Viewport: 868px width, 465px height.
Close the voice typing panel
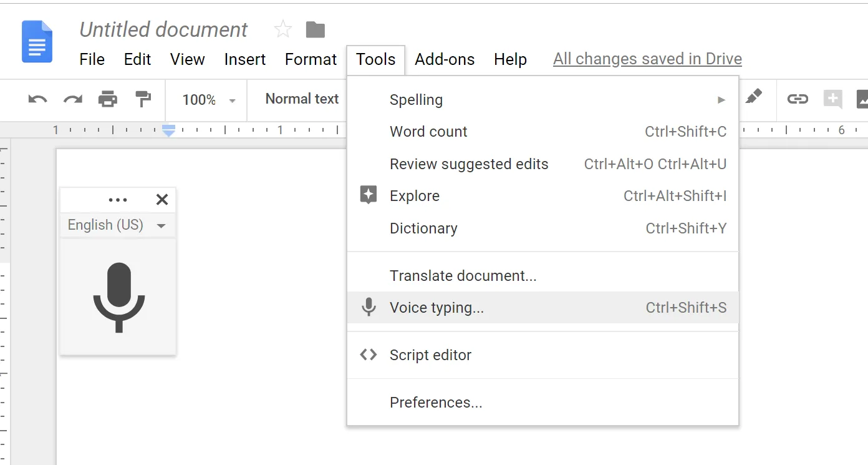tap(162, 200)
